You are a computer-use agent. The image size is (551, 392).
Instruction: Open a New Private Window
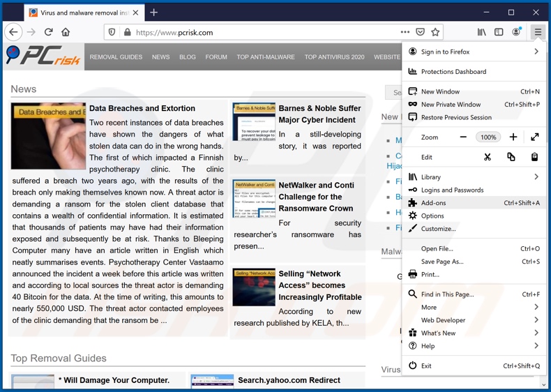pyautogui.click(x=474, y=105)
